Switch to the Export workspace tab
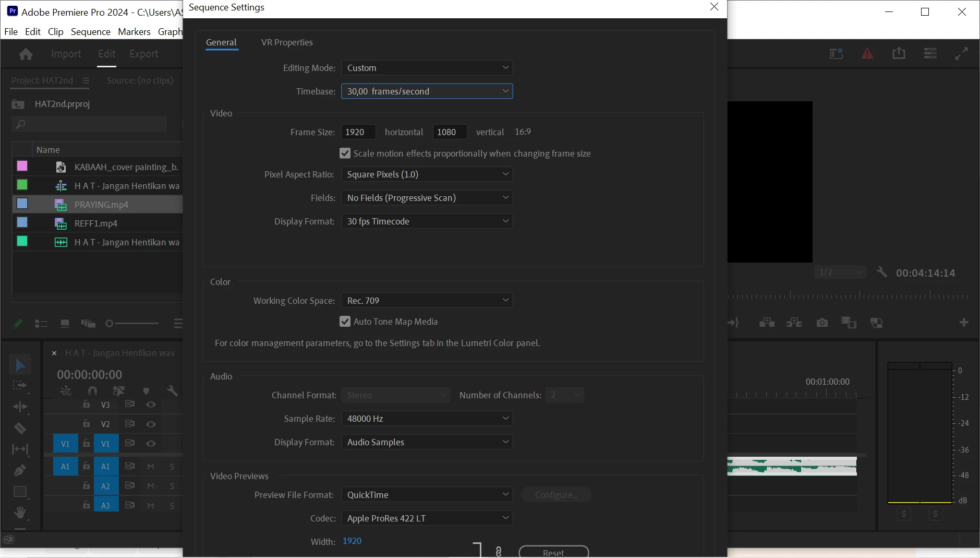 [143, 54]
